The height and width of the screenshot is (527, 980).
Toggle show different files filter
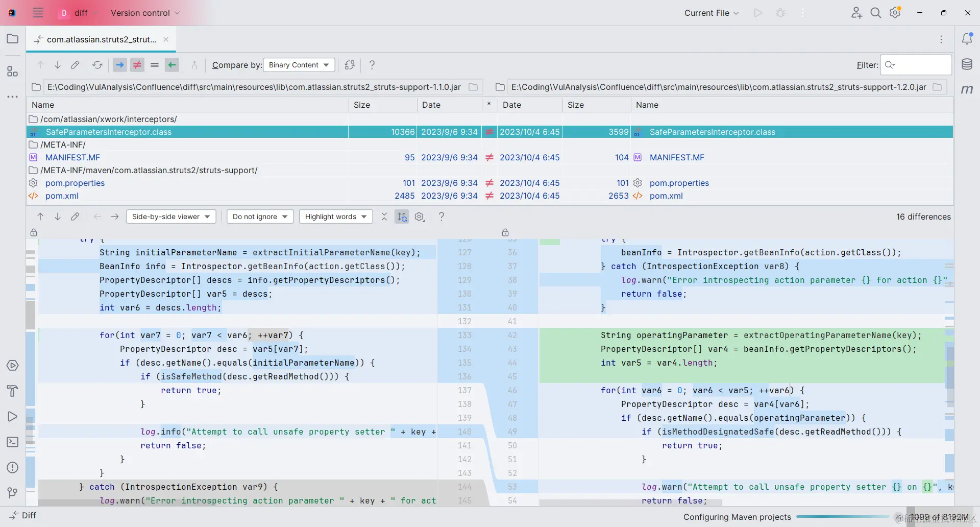(137, 65)
